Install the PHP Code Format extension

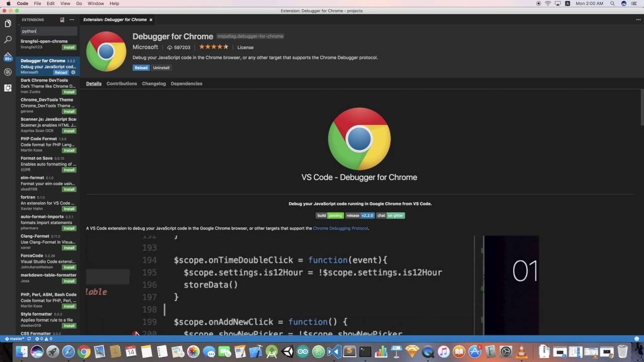coord(69,150)
